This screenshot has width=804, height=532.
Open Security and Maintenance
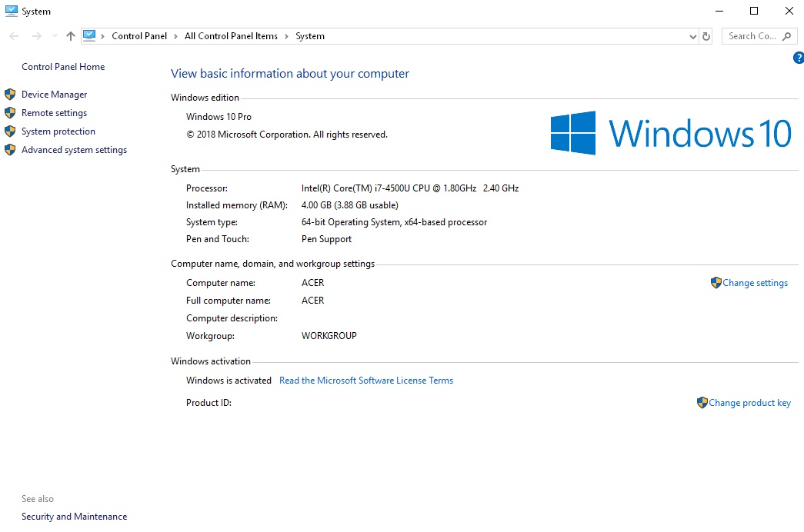[x=75, y=517]
